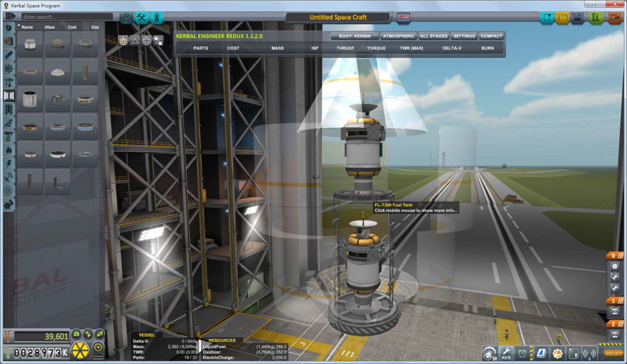Select the Thermal parts category
The width and height of the screenshot is (627, 364).
click(9, 150)
